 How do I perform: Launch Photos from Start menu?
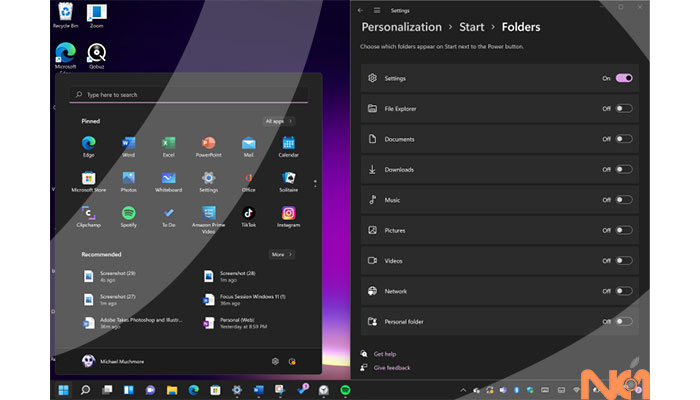129,182
